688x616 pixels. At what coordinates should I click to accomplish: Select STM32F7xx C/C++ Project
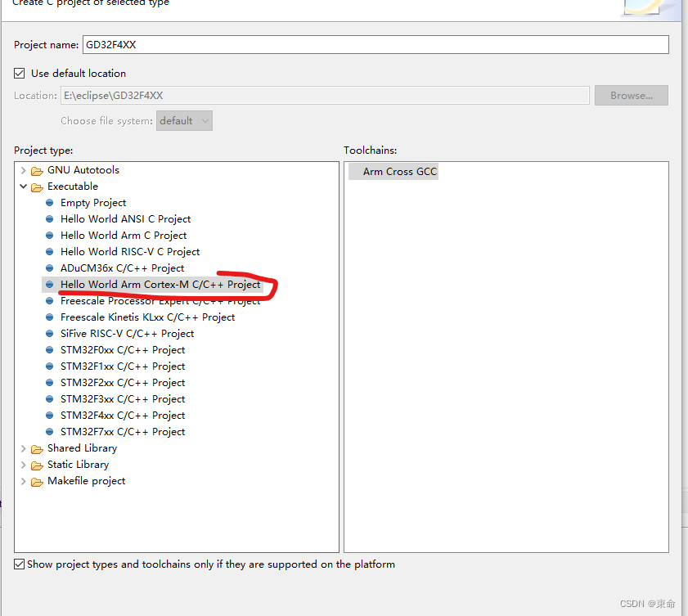[x=123, y=432]
